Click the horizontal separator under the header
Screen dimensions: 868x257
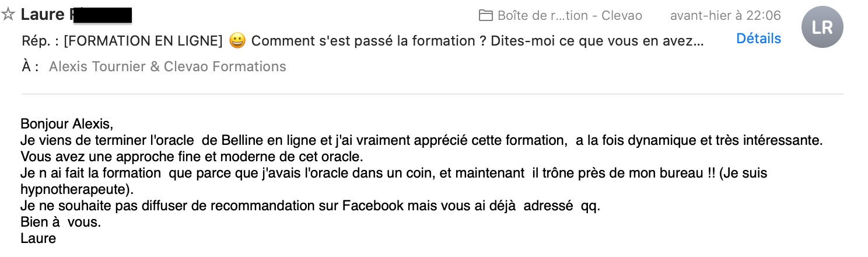point(432,94)
